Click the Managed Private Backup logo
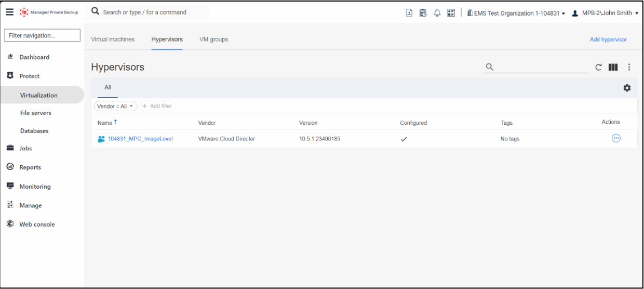The image size is (644, 289). click(x=49, y=12)
